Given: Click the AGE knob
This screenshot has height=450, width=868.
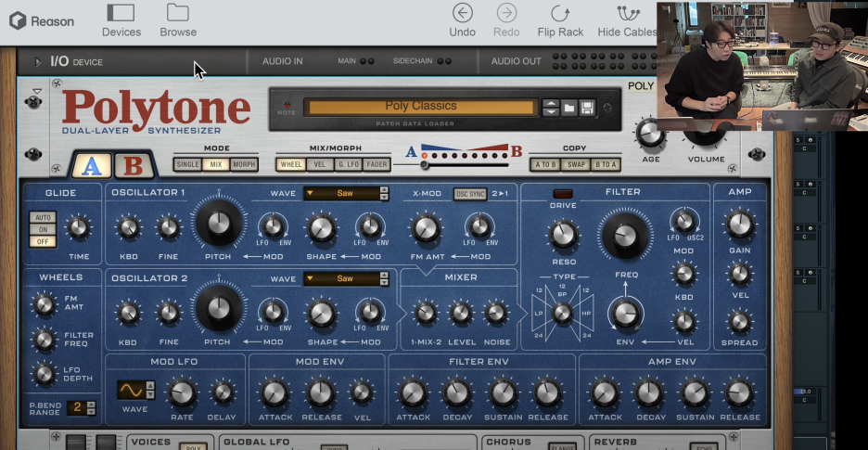Looking at the screenshot, I should (650, 135).
